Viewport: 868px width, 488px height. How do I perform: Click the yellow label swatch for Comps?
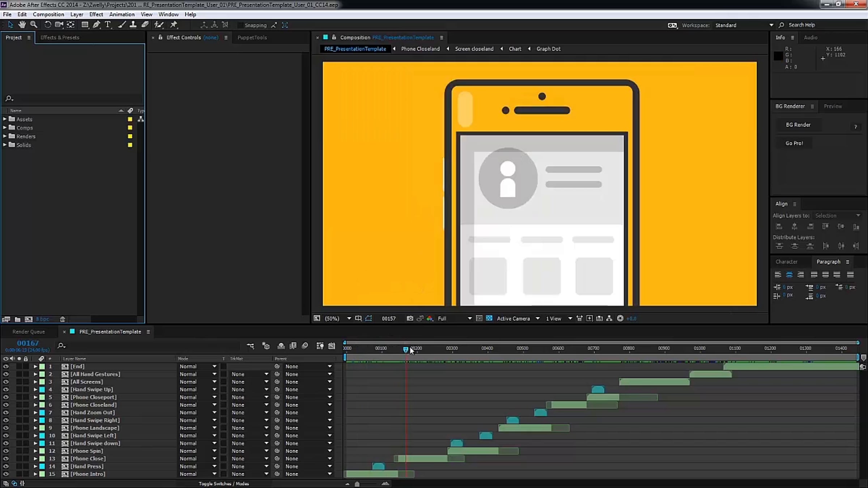pyautogui.click(x=130, y=128)
